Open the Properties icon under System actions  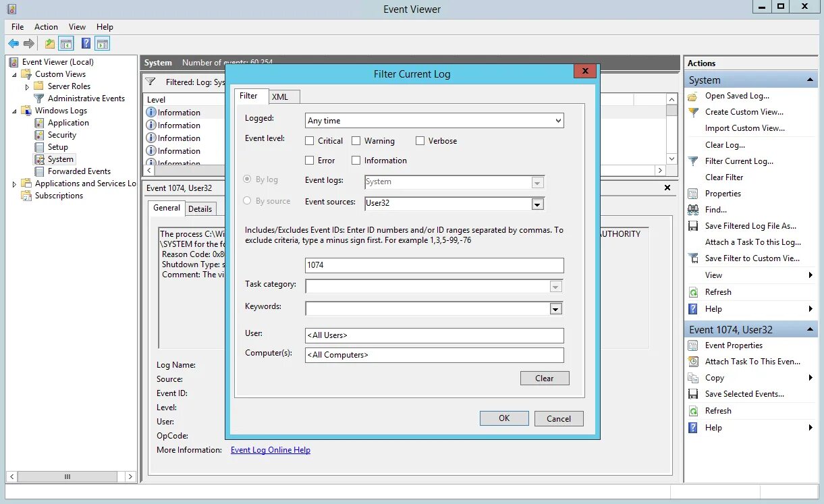click(x=692, y=193)
